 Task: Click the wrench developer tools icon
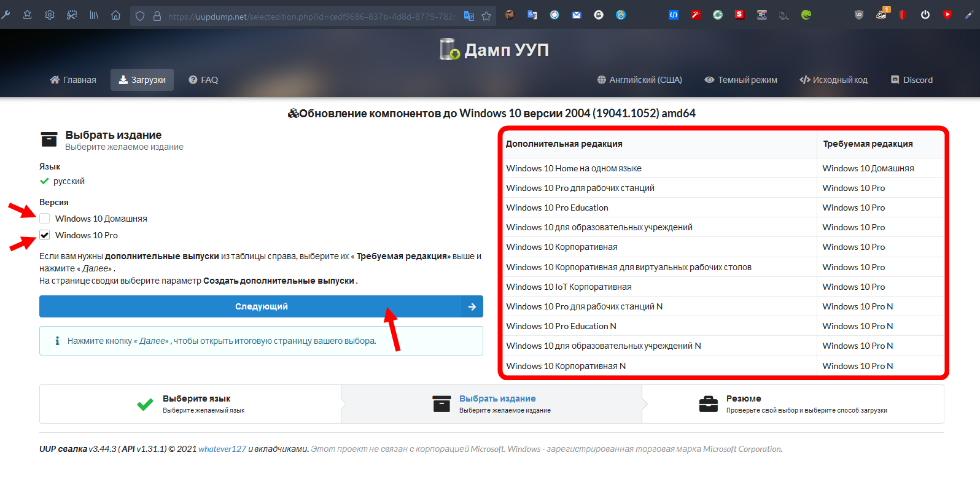[6, 15]
